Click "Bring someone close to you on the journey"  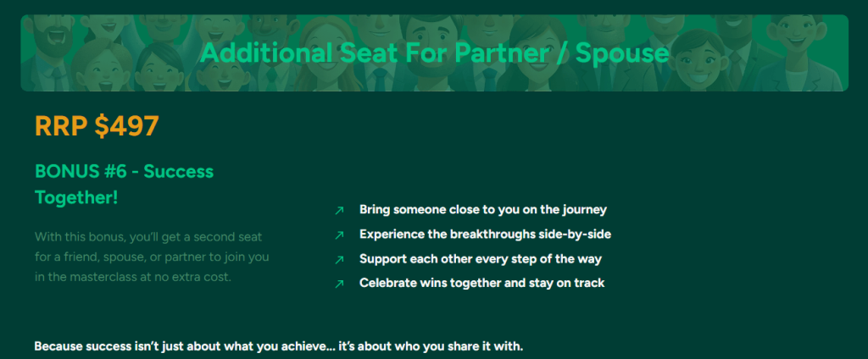[x=483, y=209]
